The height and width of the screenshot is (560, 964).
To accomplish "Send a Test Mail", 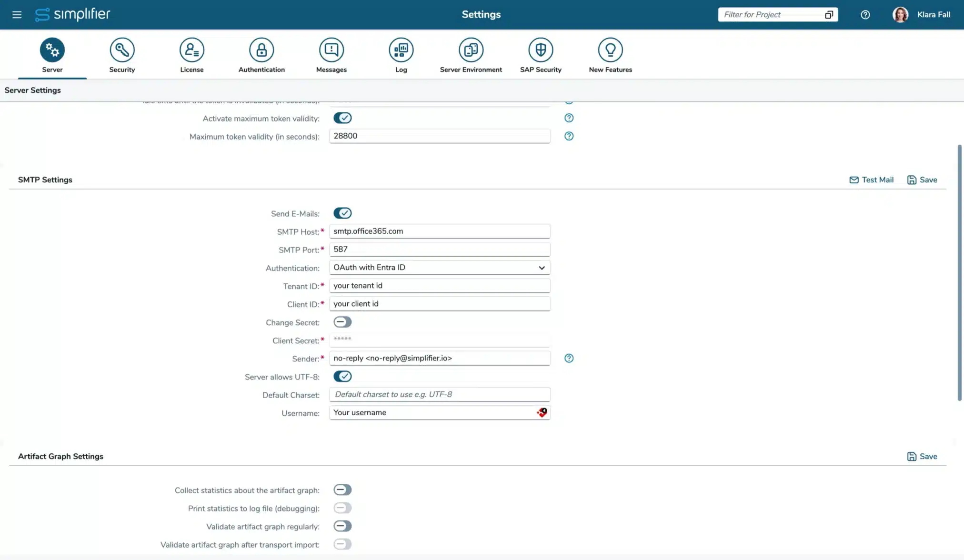I will tap(871, 180).
